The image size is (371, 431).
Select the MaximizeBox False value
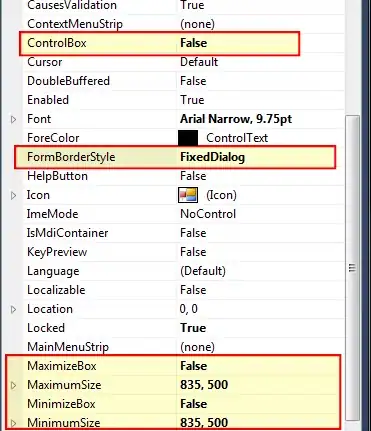(x=194, y=366)
